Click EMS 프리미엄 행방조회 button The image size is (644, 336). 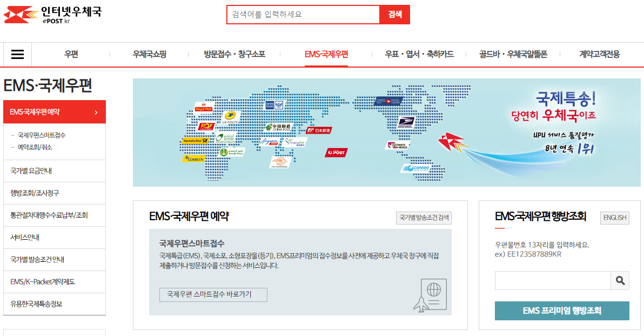click(x=562, y=311)
